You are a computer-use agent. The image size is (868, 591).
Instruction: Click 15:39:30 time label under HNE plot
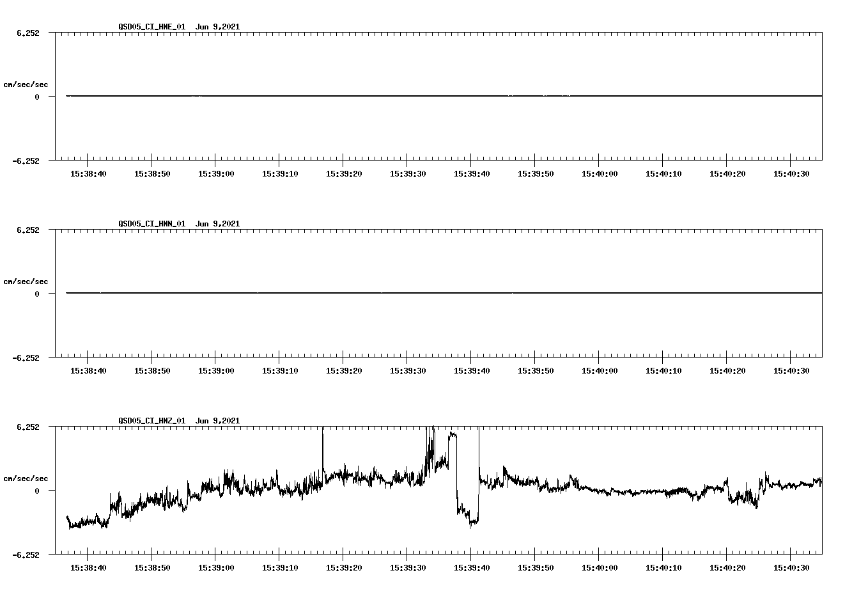408,174
